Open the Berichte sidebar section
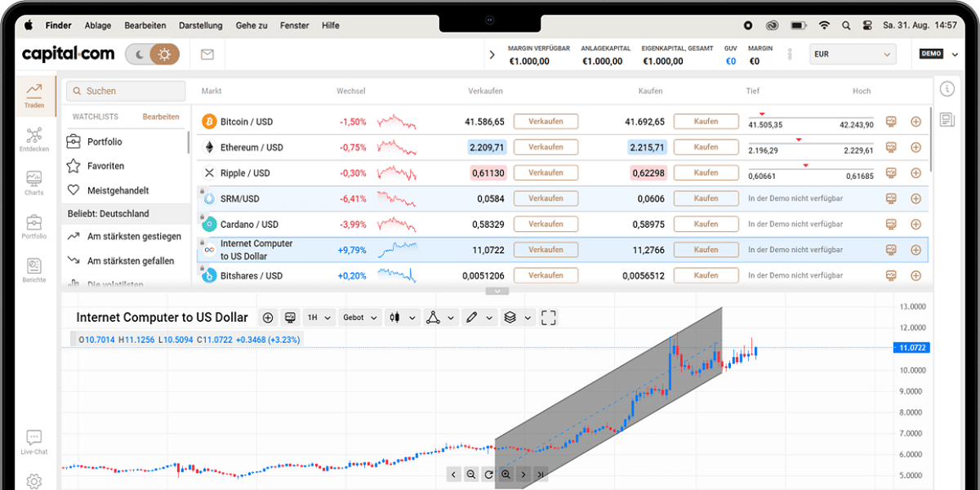 [x=34, y=270]
